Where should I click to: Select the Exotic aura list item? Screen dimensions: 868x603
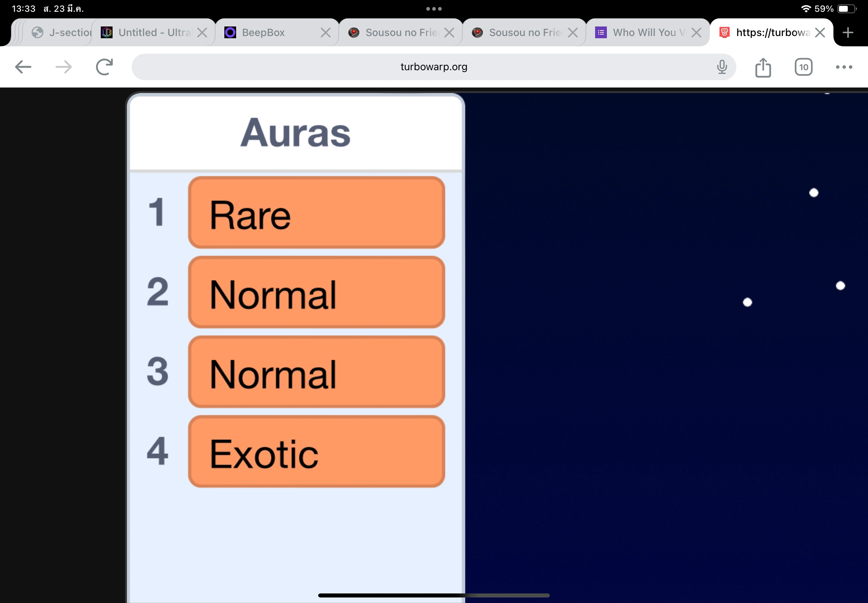click(316, 452)
